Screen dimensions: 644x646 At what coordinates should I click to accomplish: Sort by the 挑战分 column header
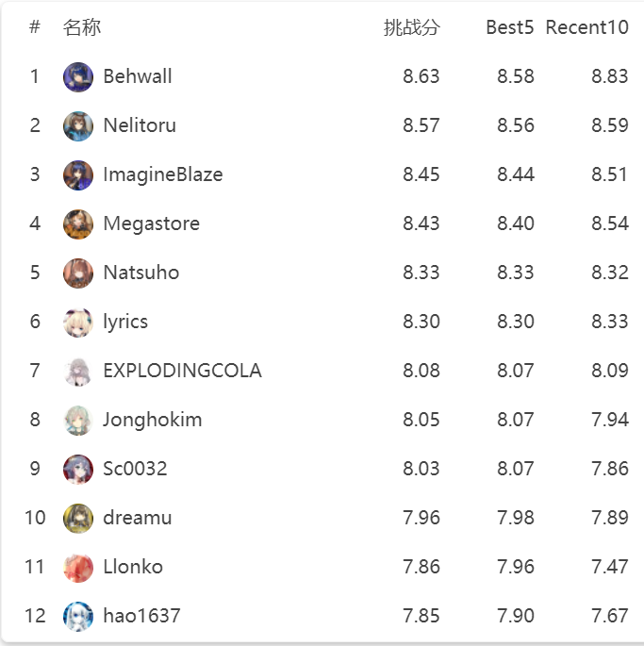(412, 27)
